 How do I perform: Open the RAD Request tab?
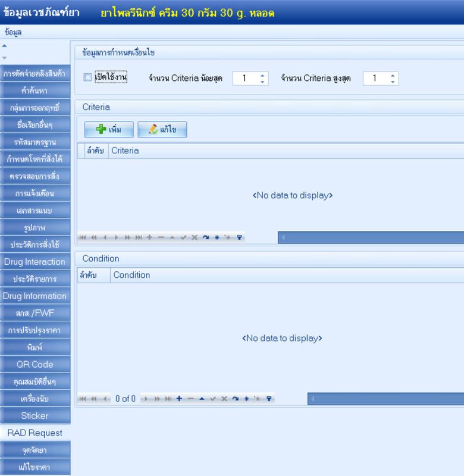(35, 433)
